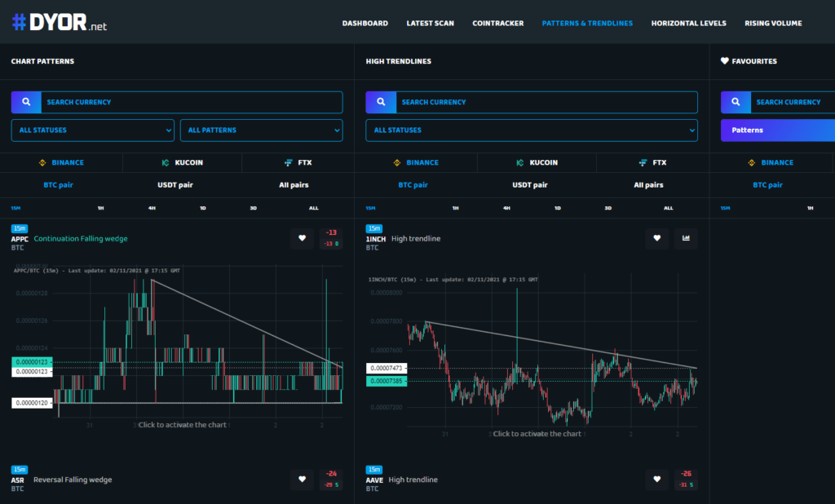Favourite the ASR reversal falling wedge
This screenshot has height=504, width=835.
pos(302,479)
